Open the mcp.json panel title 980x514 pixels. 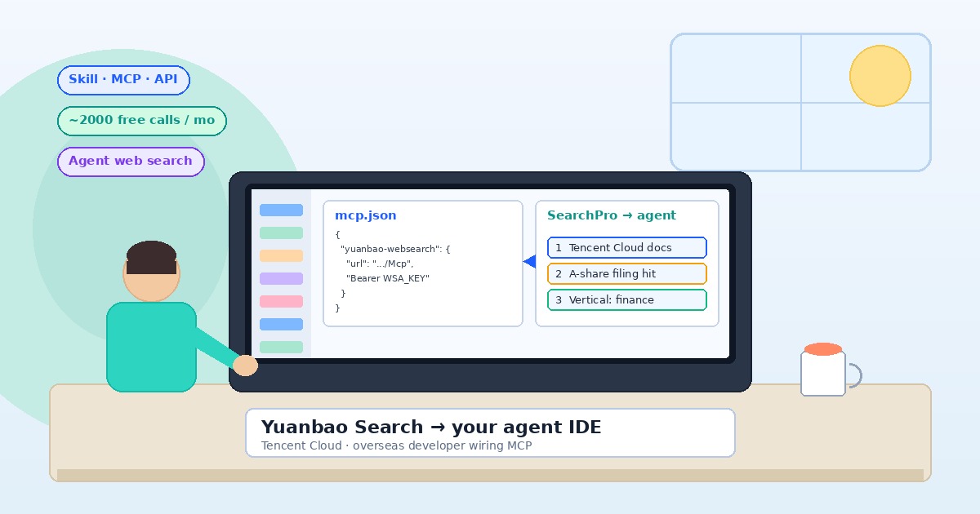pos(366,215)
